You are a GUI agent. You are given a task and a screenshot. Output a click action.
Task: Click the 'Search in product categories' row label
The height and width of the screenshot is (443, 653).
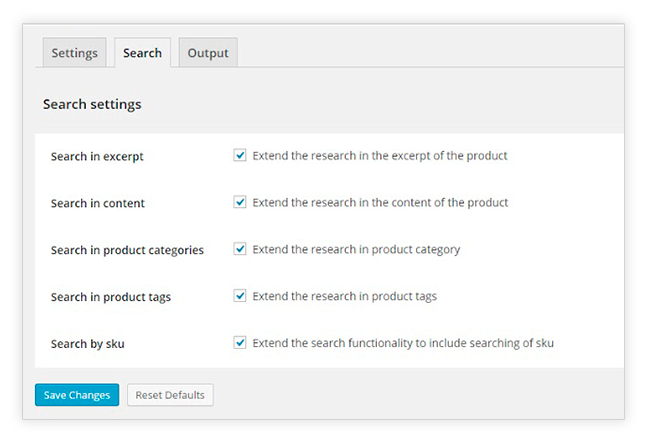[127, 250]
